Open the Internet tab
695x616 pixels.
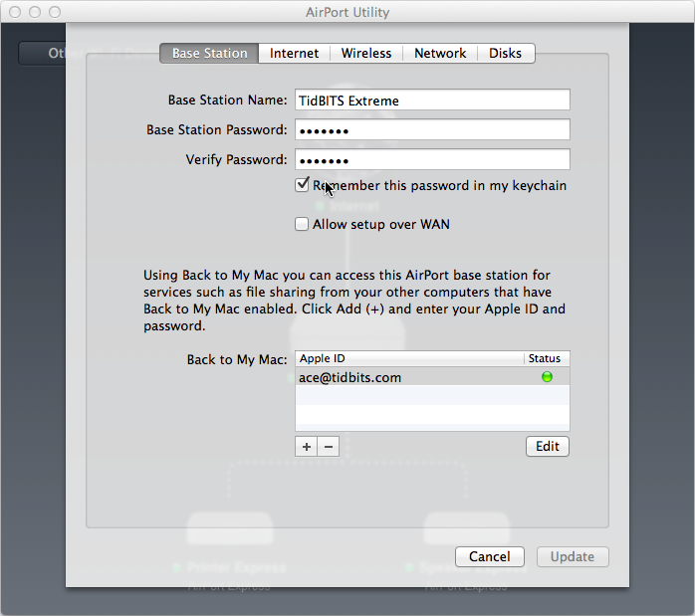(x=294, y=53)
